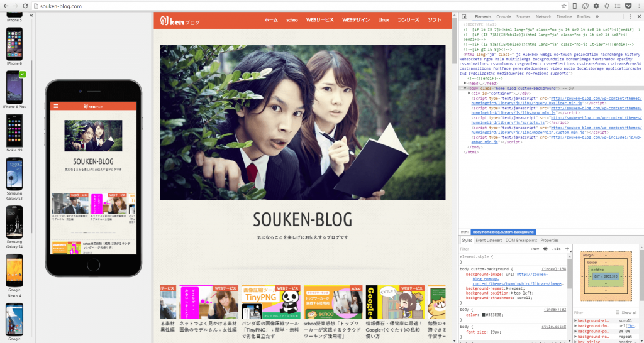Click the gear extension icon in browser toolbar
The height and width of the screenshot is (343, 644).
(596, 6)
